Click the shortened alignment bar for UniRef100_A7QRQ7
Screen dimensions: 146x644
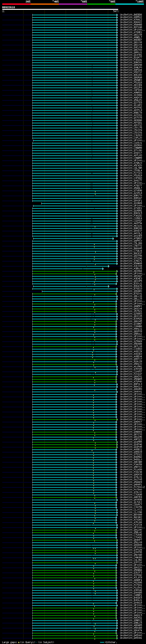pos(73,239)
